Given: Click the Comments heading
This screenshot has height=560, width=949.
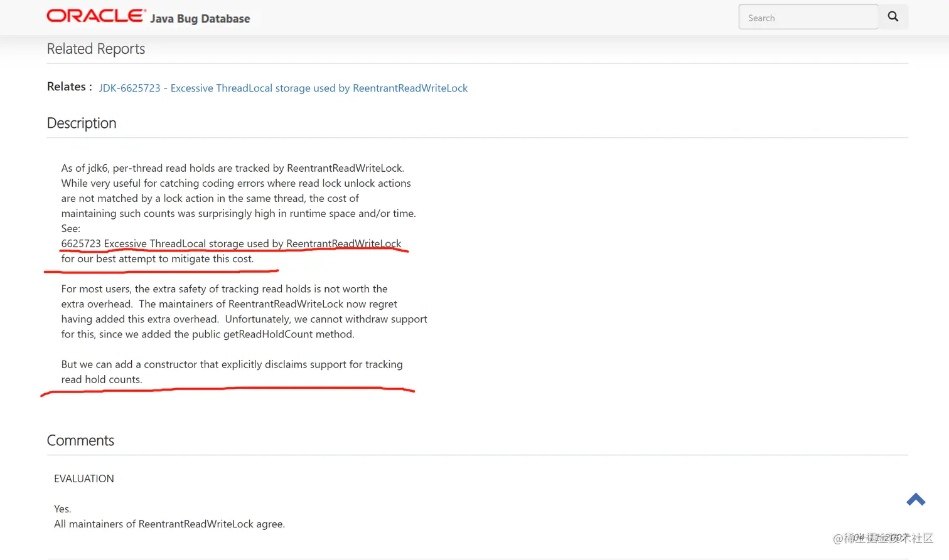Looking at the screenshot, I should coord(80,440).
